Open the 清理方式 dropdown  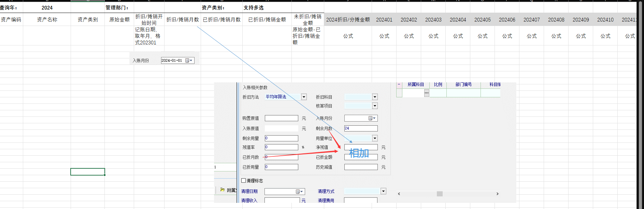[383, 191]
